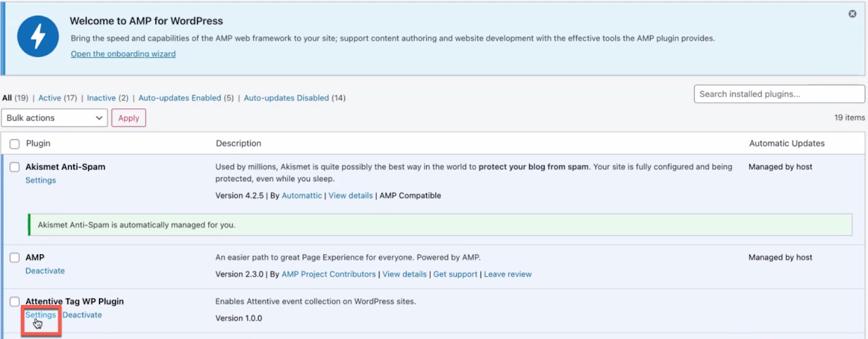Deactivate the Attentive Tag WP Plugin
Screen dimensions: 868x339
click(82, 315)
